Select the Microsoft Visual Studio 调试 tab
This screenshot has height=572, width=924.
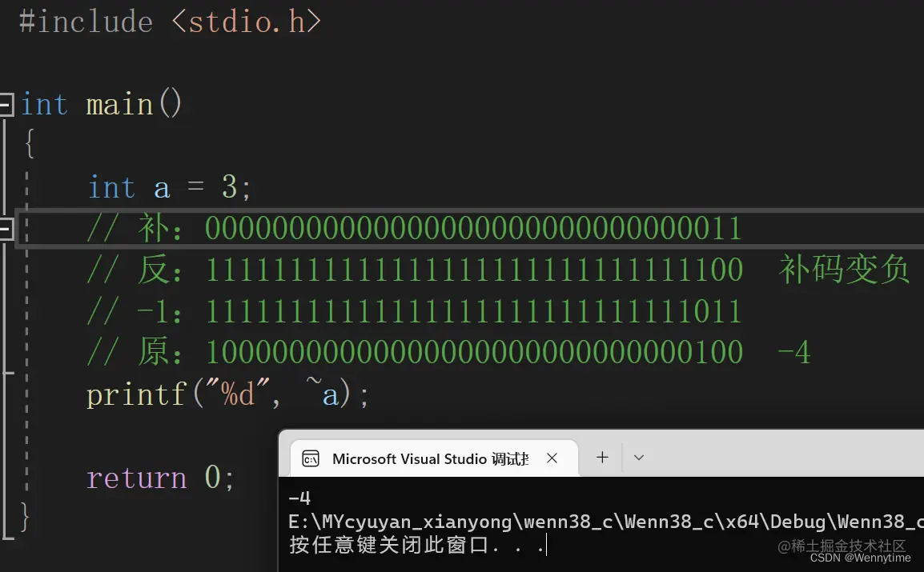pyautogui.click(x=434, y=458)
